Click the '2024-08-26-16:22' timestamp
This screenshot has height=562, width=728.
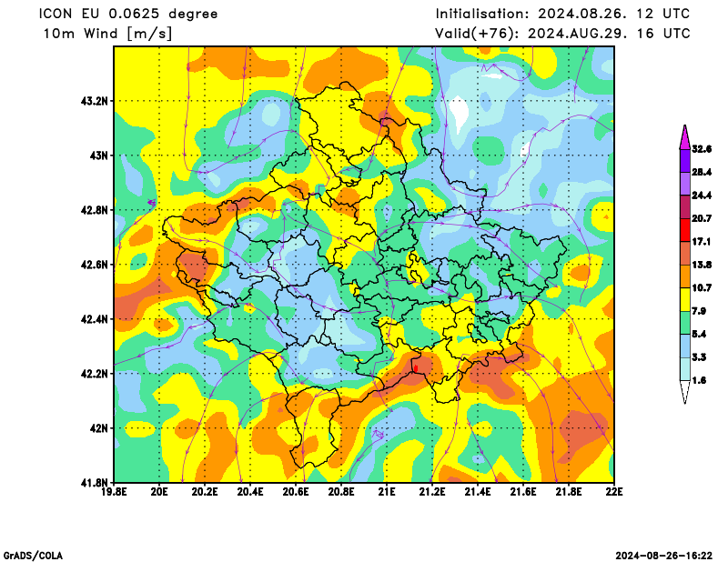pos(664,556)
